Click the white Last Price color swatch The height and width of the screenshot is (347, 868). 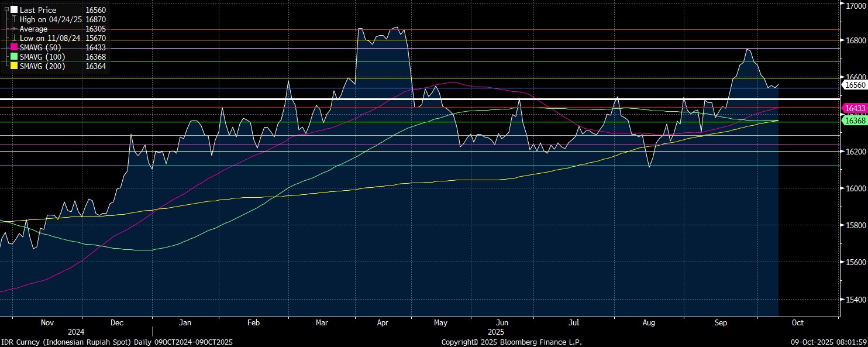click(14, 10)
